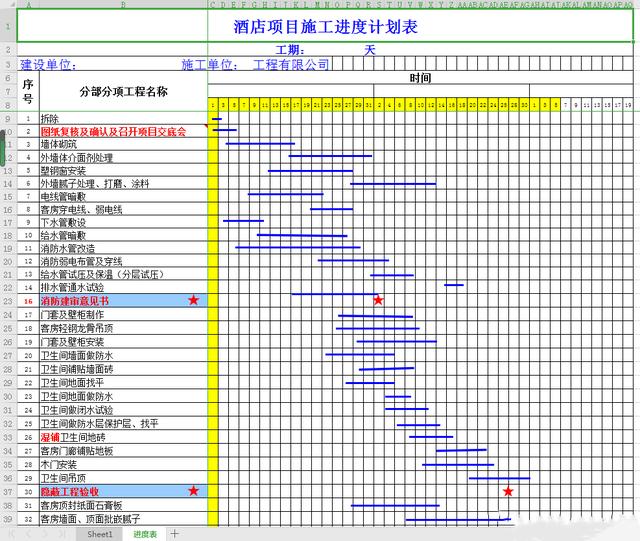640x541 pixels.
Task: Select the title cell 酒店项目施工进度计划表
Action: pos(325,26)
